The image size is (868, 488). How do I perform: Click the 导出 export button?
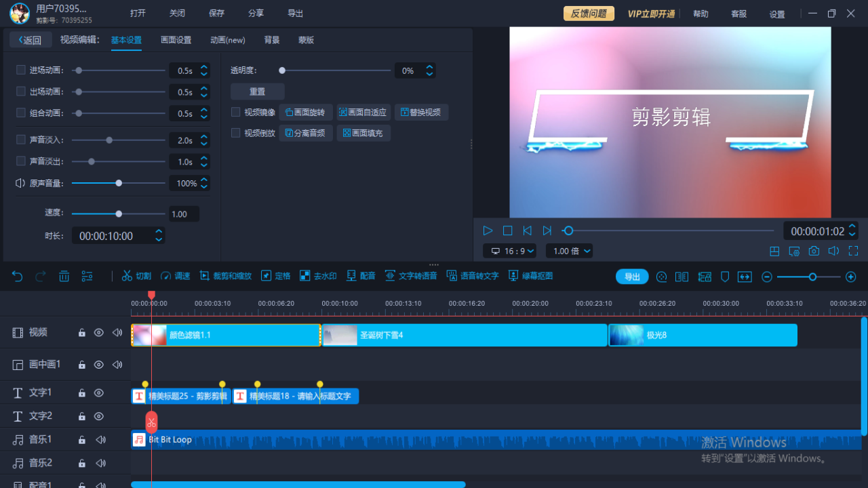631,277
